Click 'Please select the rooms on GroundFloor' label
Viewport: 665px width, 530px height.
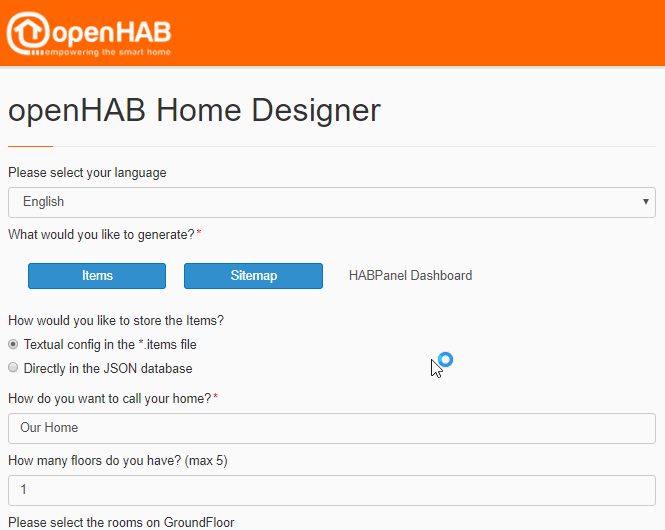[121, 522]
